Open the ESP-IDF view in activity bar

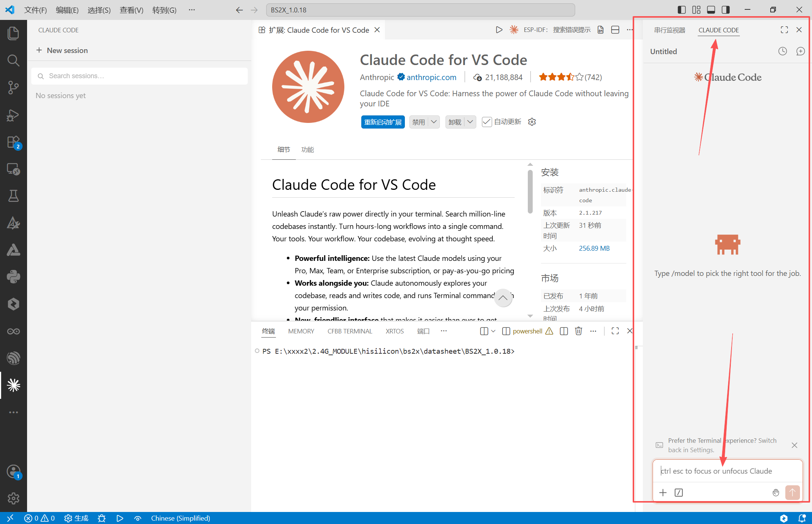14,358
